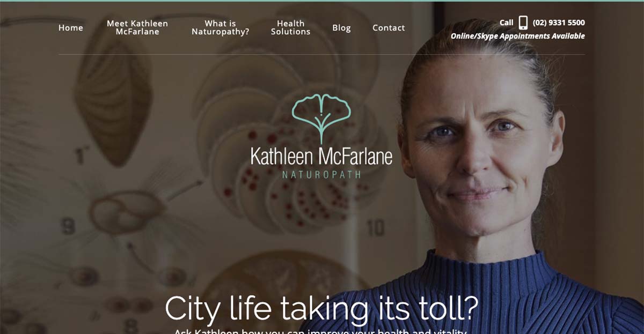Click the Call label beside phone icon
The image size is (644, 334).
(506, 23)
